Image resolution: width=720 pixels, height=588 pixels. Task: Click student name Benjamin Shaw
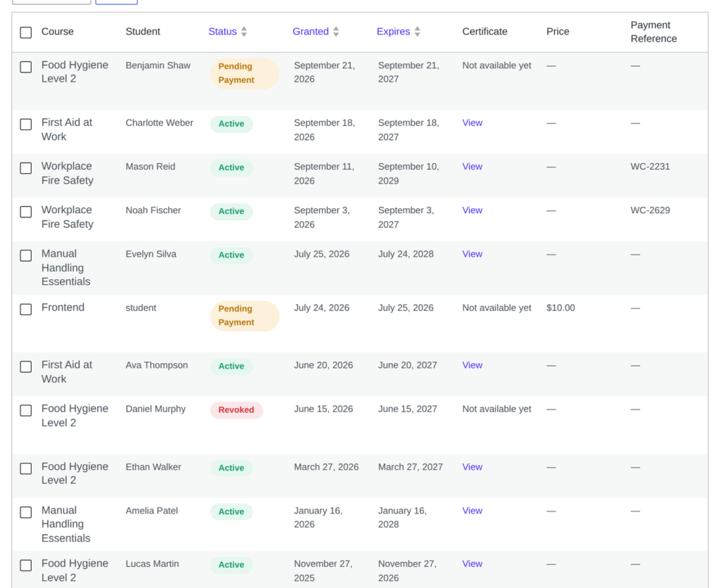click(x=158, y=65)
